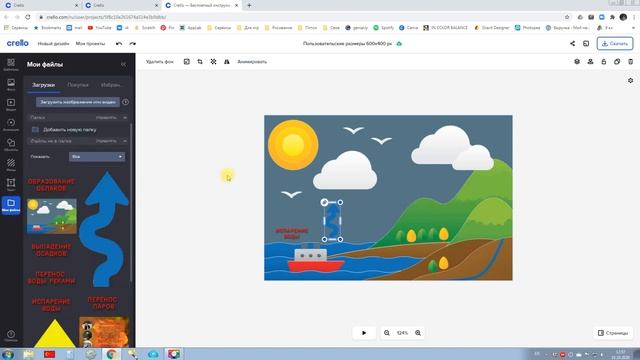Click the cloud save status icon

point(399,44)
